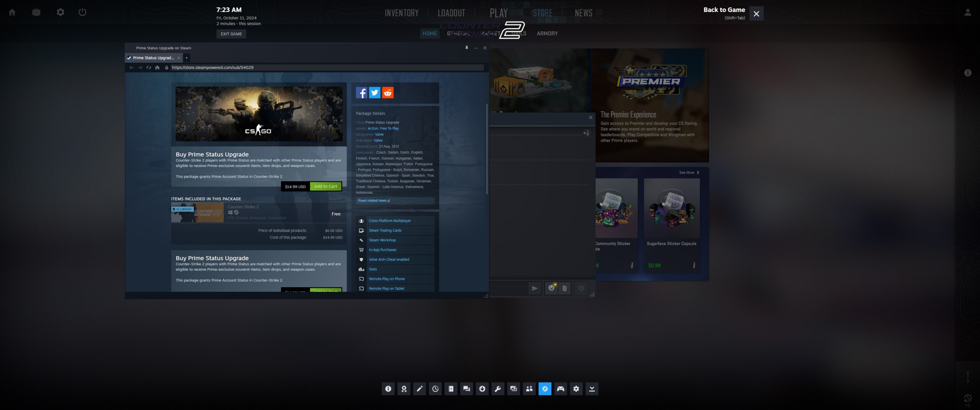
Task: Click the info icon on Sugarface Sticker Capsule
Action: [694, 265]
